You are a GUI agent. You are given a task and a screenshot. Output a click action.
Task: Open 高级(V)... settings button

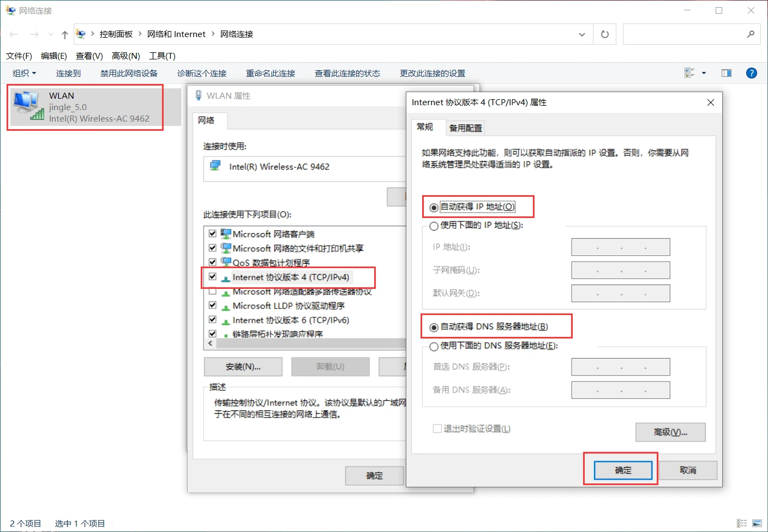(670, 432)
